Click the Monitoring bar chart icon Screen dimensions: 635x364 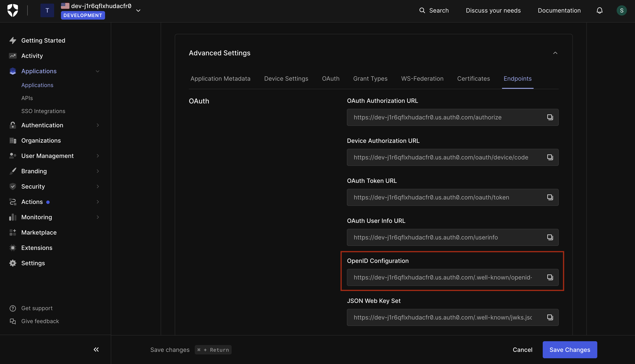13,217
